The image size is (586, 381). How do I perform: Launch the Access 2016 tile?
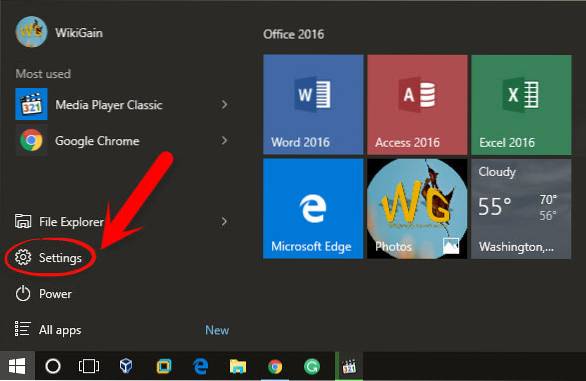click(417, 104)
